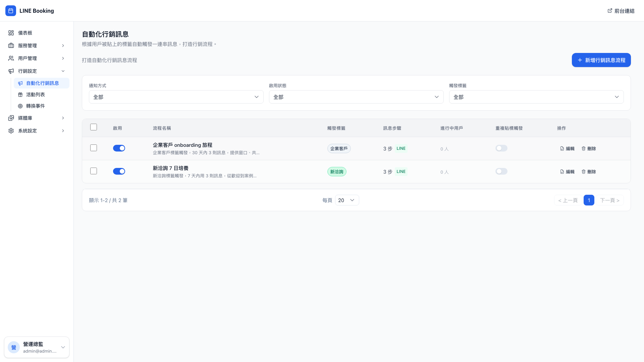The image size is (644, 362).
Task: Open the 前台連結 link
Action: pyautogui.click(x=621, y=11)
